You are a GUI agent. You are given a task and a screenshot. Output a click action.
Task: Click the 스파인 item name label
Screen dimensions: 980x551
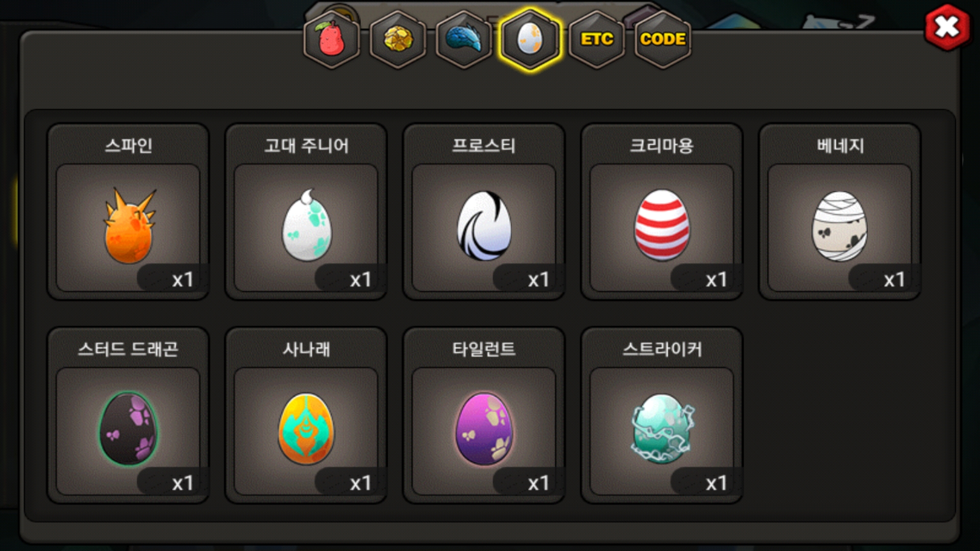[128, 146]
